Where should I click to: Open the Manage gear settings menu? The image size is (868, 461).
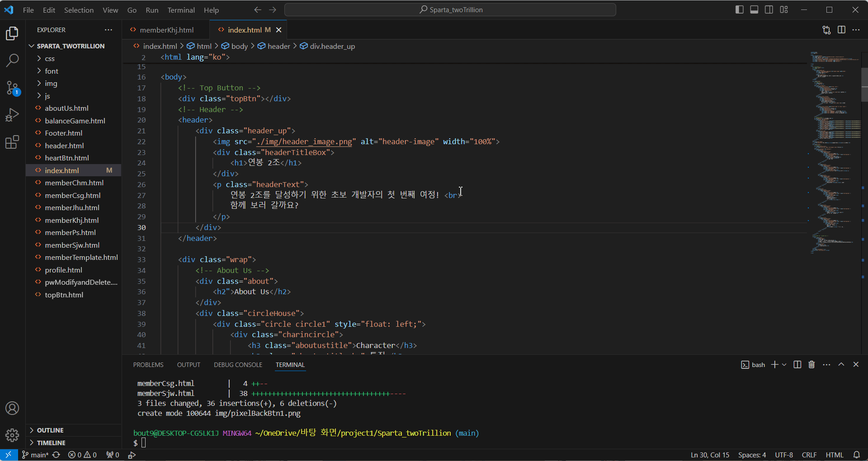(x=12, y=435)
